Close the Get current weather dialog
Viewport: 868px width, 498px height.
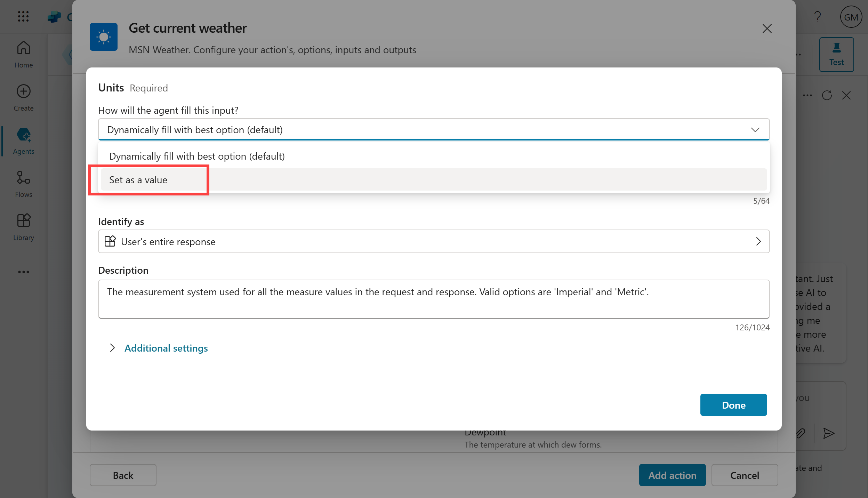click(x=767, y=29)
